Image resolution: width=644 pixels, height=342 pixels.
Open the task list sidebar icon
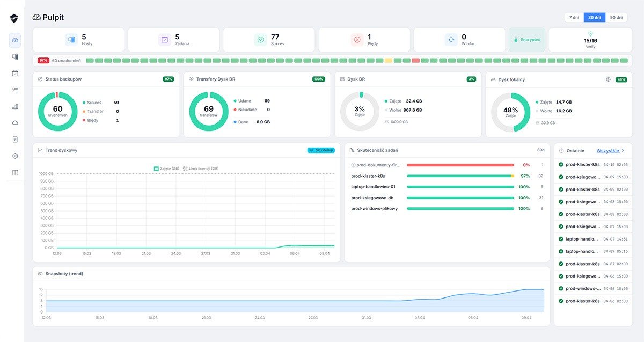[15, 90]
